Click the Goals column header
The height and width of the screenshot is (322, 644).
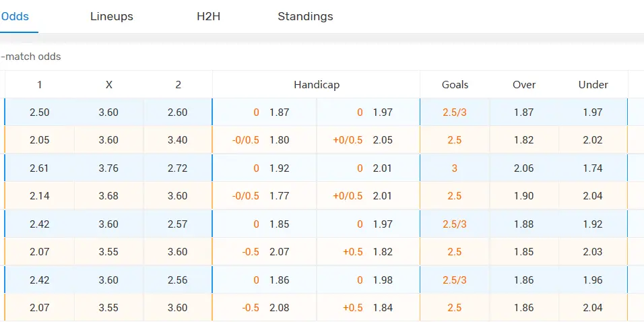click(455, 85)
